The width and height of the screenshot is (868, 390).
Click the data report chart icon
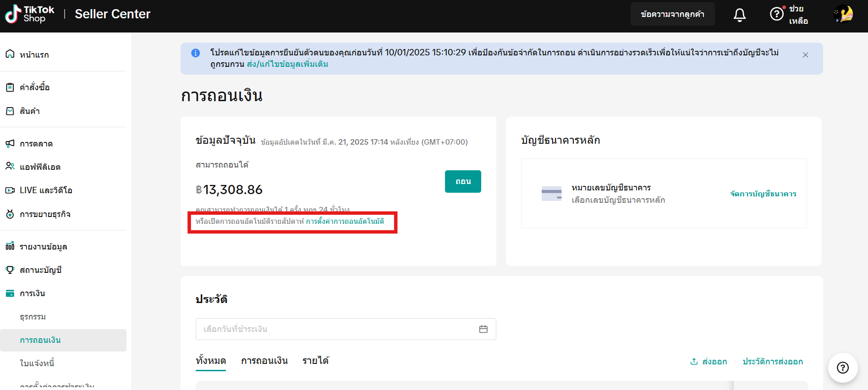(x=10, y=247)
